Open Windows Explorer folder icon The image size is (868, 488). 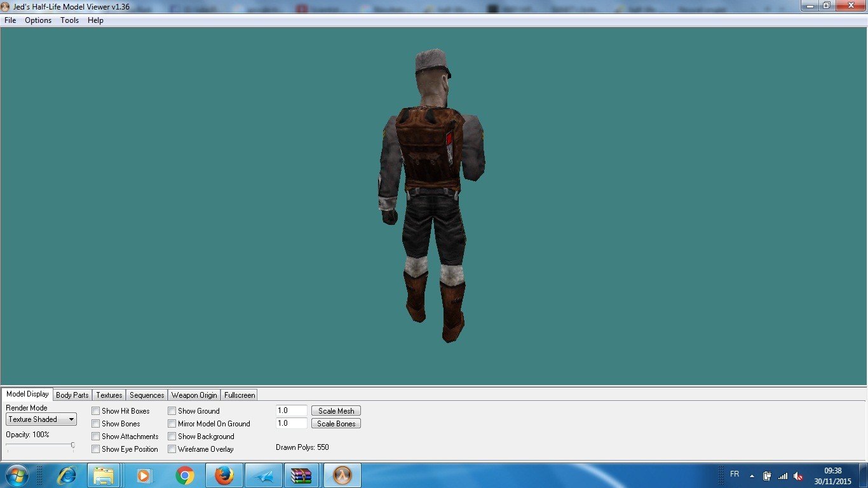click(x=104, y=475)
